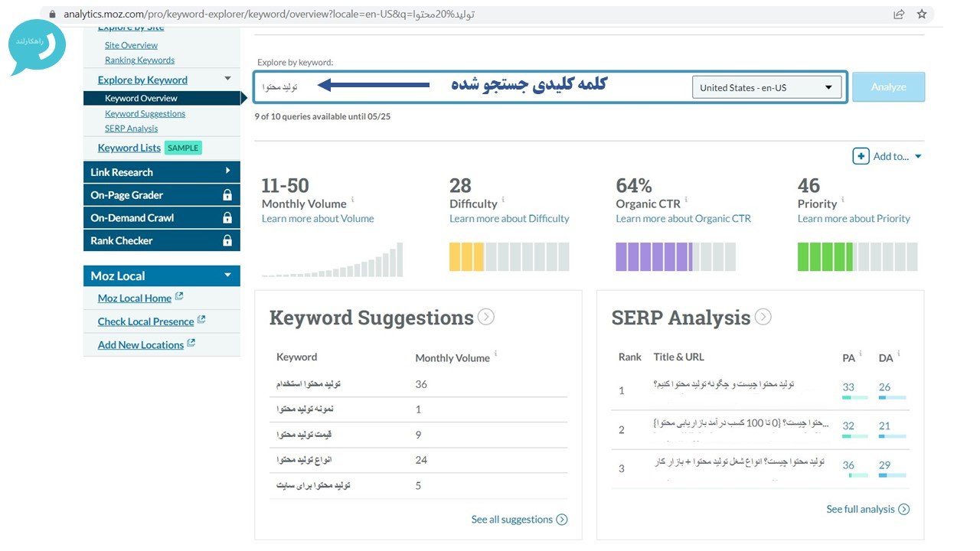Click external link icon next to Add New Locations

pyautogui.click(x=191, y=343)
